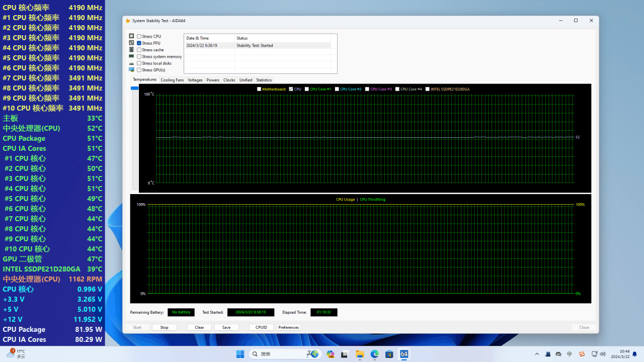The width and height of the screenshot is (644, 362).
Task: Toggle the CPU Core #3 graph checkbox
Action: click(367, 89)
